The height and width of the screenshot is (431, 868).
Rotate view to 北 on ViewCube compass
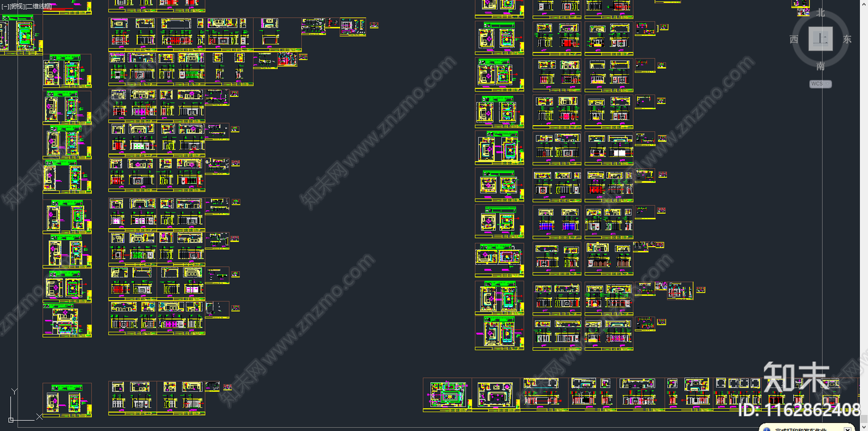pyautogui.click(x=820, y=12)
